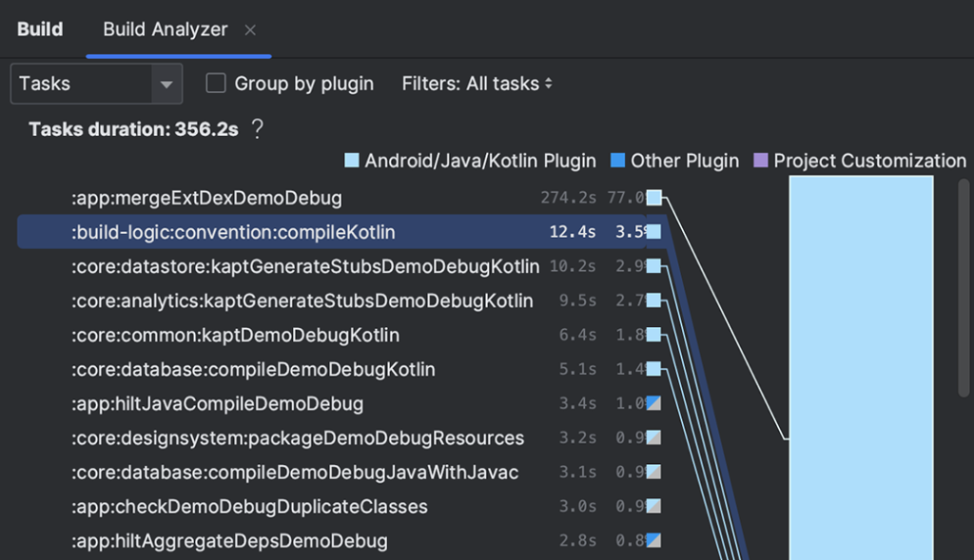Click the question mark help icon beside Tasks duration
The height and width of the screenshot is (560, 974).
257,129
